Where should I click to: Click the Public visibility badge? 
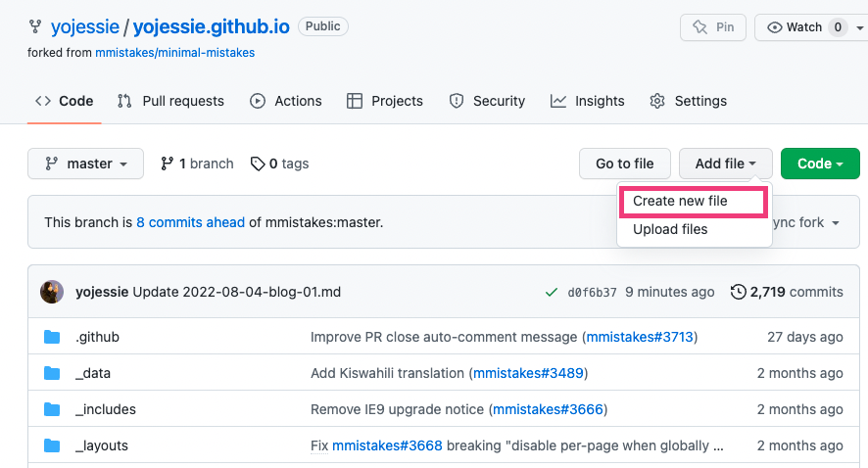(322, 26)
